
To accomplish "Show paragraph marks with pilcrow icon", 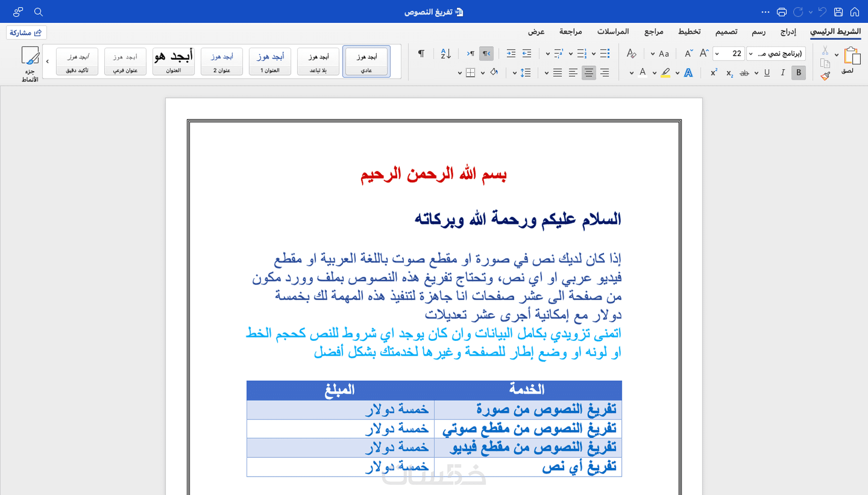I will click(x=421, y=53).
